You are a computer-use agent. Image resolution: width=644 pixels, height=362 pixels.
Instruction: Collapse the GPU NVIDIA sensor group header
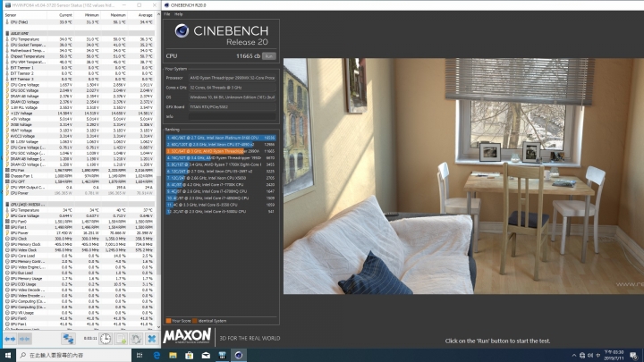pos(80,205)
